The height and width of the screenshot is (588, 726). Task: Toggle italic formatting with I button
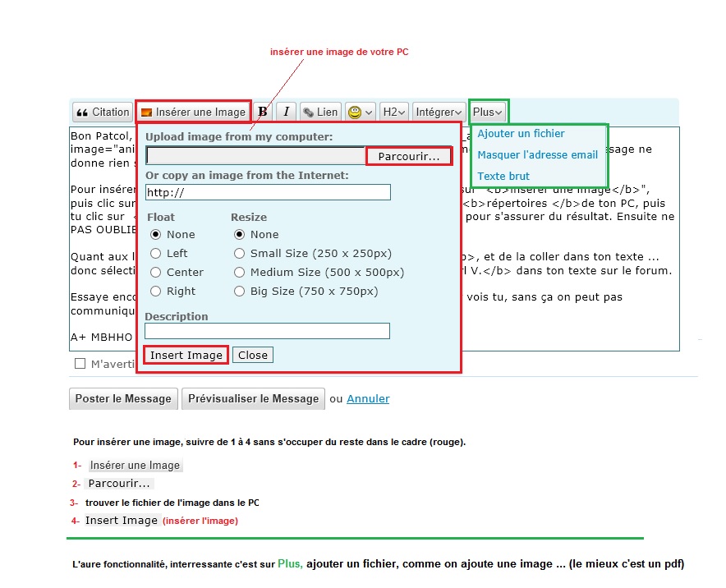(286, 113)
